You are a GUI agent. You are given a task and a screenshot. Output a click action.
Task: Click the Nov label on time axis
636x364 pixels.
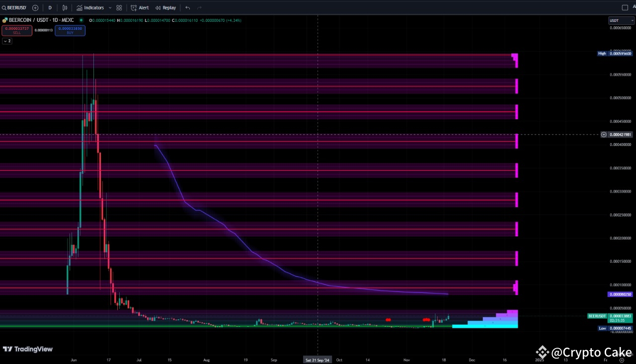406,359
